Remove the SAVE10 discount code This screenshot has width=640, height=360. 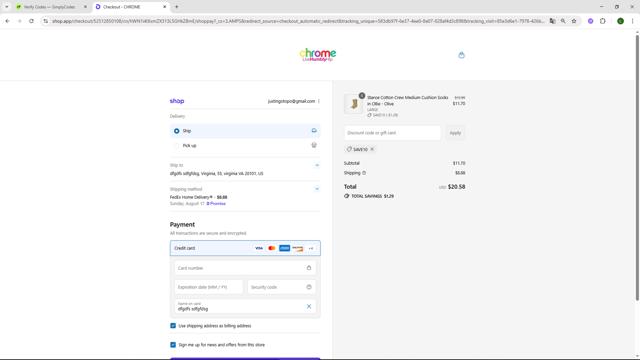tap(372, 149)
